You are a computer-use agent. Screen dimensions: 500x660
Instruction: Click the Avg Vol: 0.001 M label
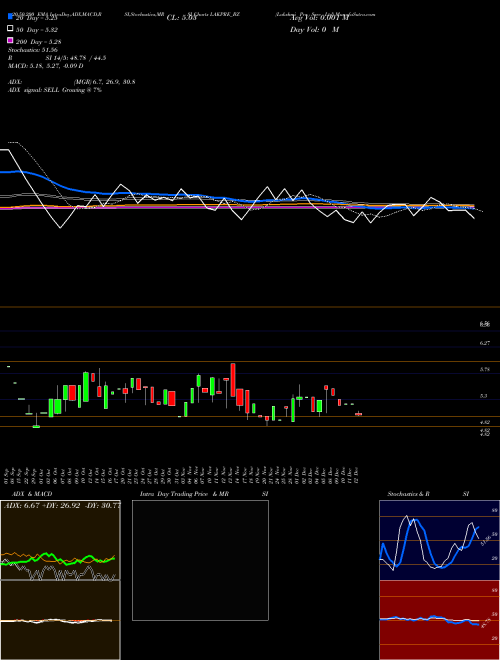(319, 18)
